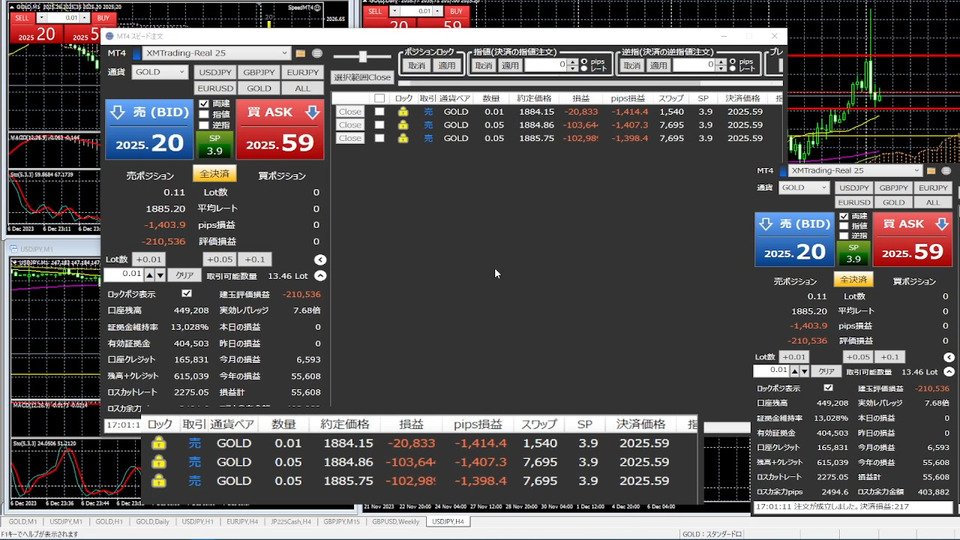Click the lock icon on the 1885.75 GOLD row
Viewport: 960px width, 540px height.
(403, 138)
